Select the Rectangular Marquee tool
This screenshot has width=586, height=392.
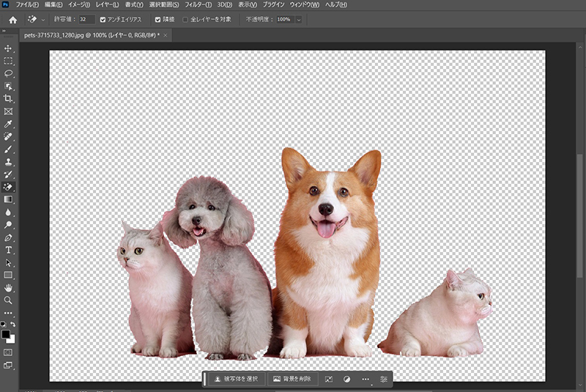[8, 61]
